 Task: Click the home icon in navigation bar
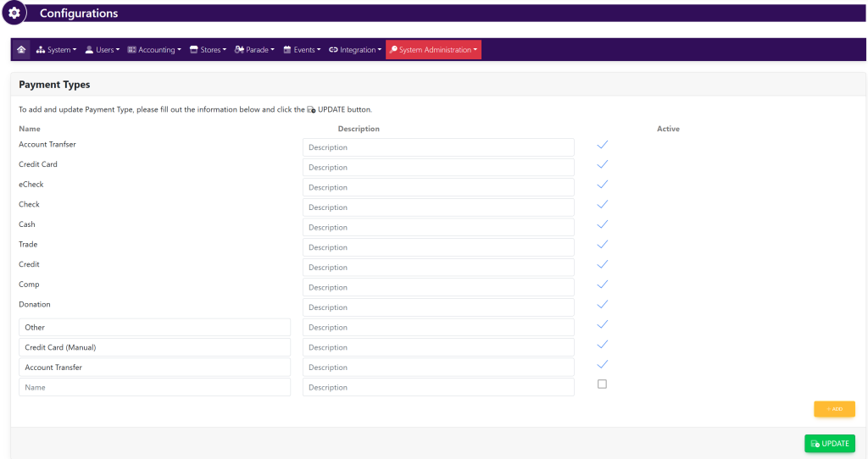tap(21, 50)
